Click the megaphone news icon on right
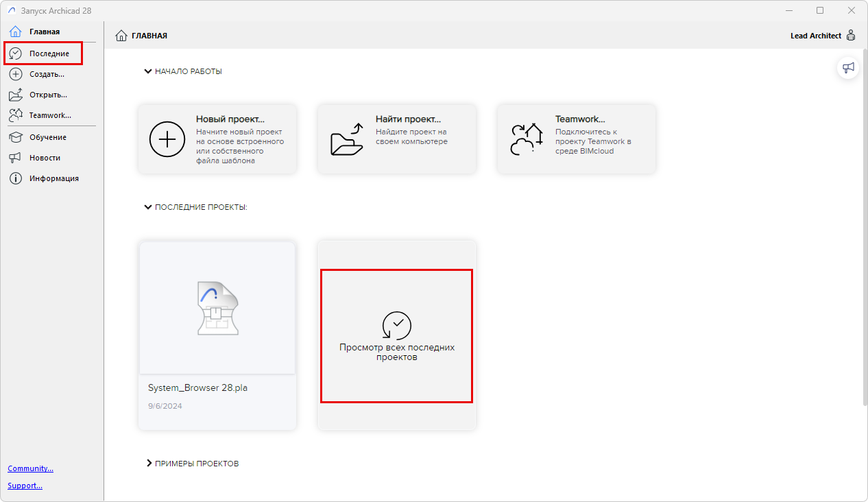The width and height of the screenshot is (868, 502). click(x=849, y=68)
